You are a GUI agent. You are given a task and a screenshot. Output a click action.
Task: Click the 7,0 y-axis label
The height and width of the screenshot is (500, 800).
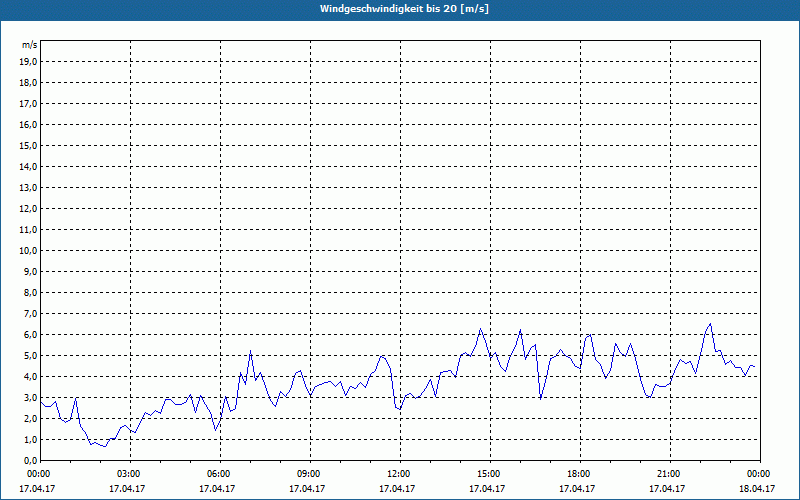[x=31, y=314]
